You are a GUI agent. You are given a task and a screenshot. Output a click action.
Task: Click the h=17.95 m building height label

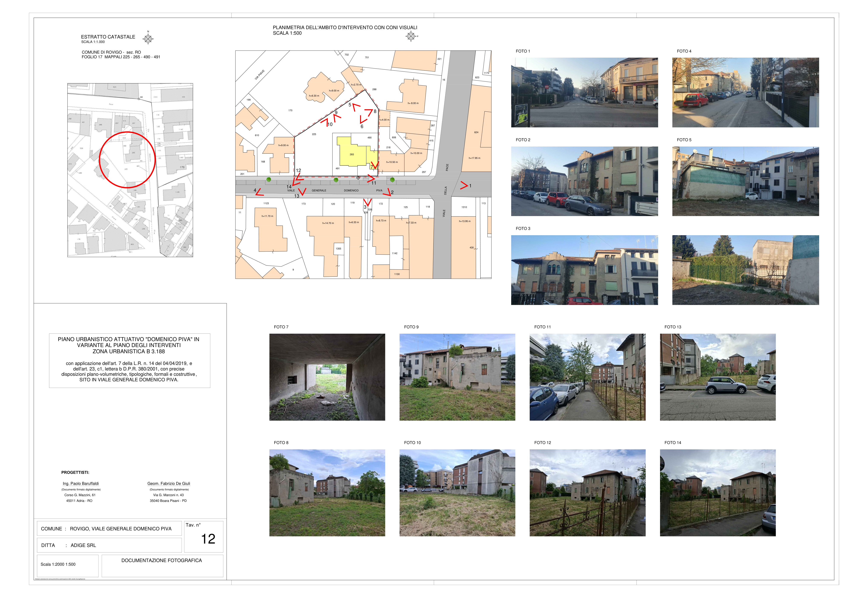[474, 158]
